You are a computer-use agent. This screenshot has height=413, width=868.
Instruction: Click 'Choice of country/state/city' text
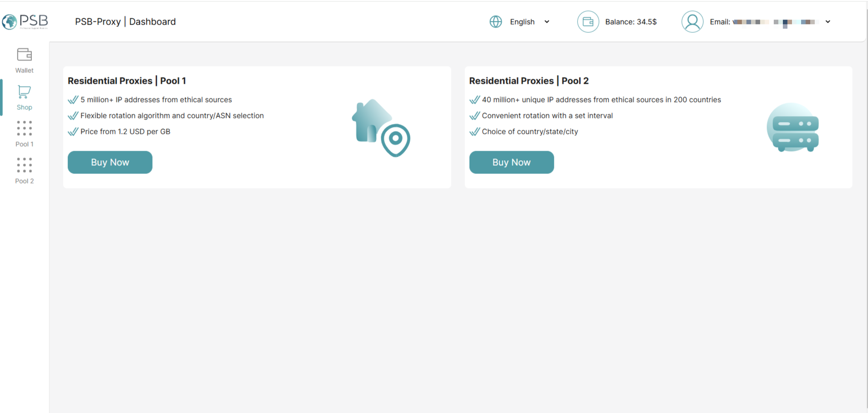(530, 132)
